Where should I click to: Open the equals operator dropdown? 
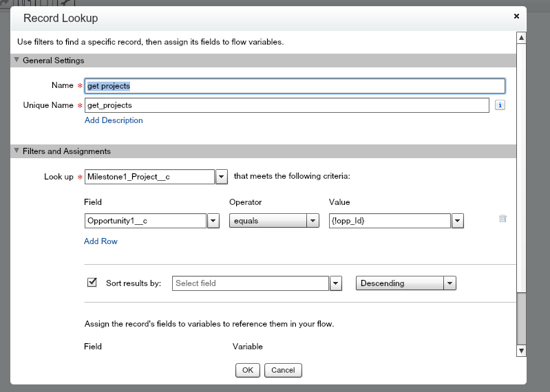(313, 221)
